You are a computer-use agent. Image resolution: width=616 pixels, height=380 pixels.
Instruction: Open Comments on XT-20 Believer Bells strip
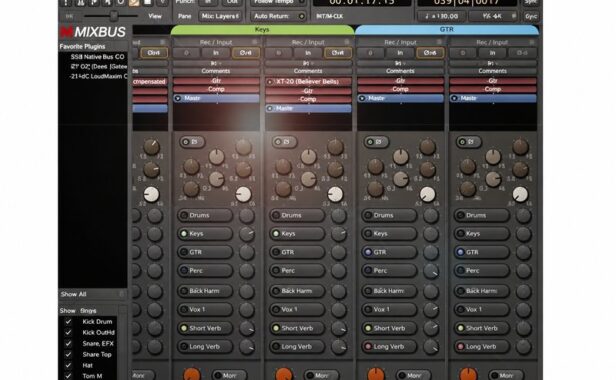click(308, 71)
